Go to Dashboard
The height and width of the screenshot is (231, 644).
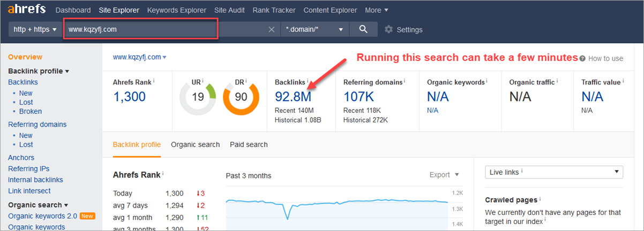tap(73, 10)
